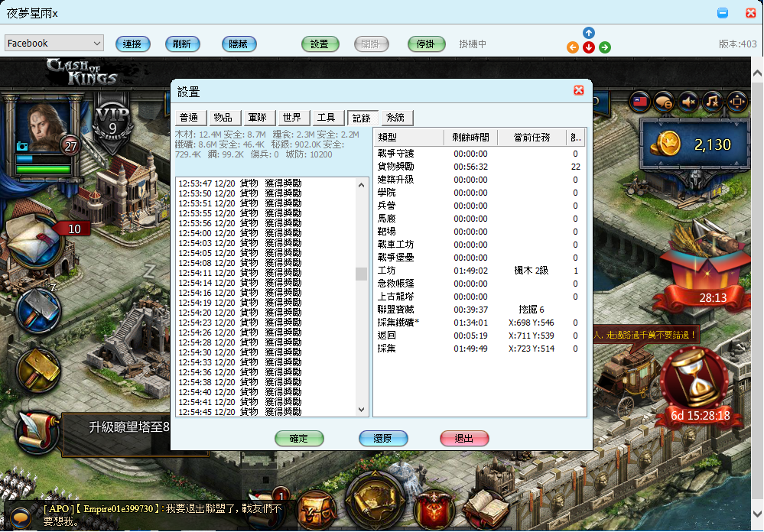Open the treasure chest icon on bottom bar
The width and height of the screenshot is (764, 532).
coord(316,511)
